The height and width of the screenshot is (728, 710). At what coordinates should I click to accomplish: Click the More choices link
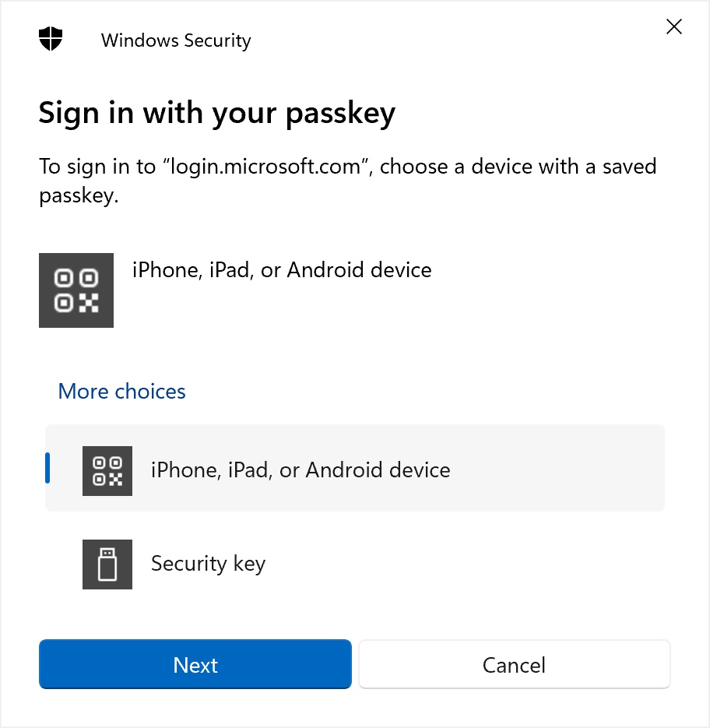122,391
